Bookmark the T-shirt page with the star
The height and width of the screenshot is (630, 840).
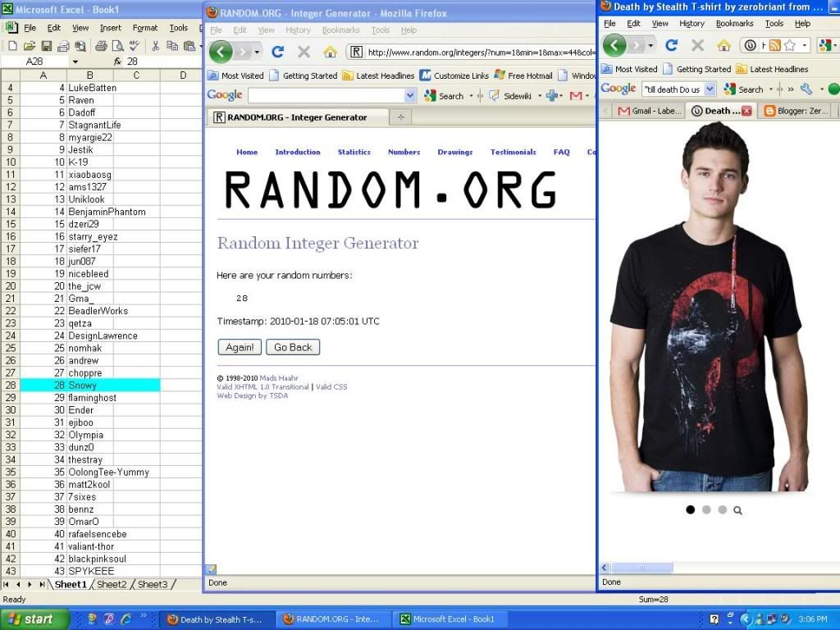[x=789, y=46]
